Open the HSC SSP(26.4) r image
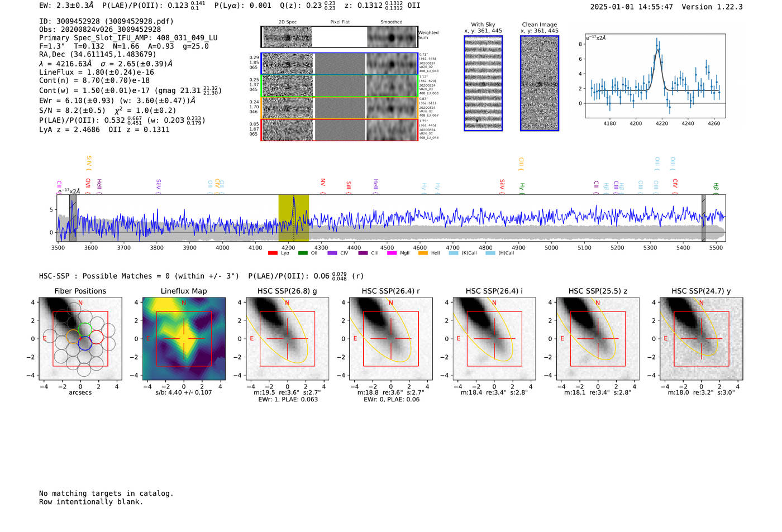Image resolution: width=782 pixels, height=532 pixels. point(390,338)
